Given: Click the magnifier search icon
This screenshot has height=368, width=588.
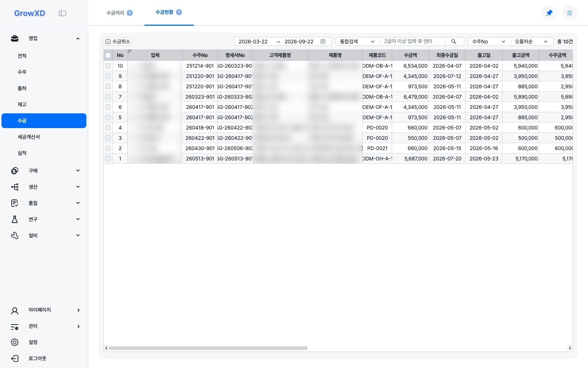Looking at the screenshot, I should pyautogui.click(x=454, y=42).
